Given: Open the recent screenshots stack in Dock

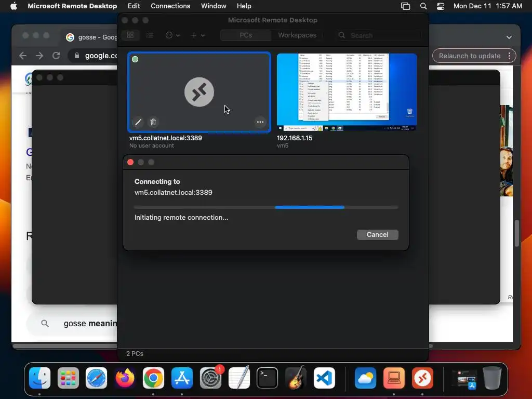Looking at the screenshot, I should click(464, 378).
